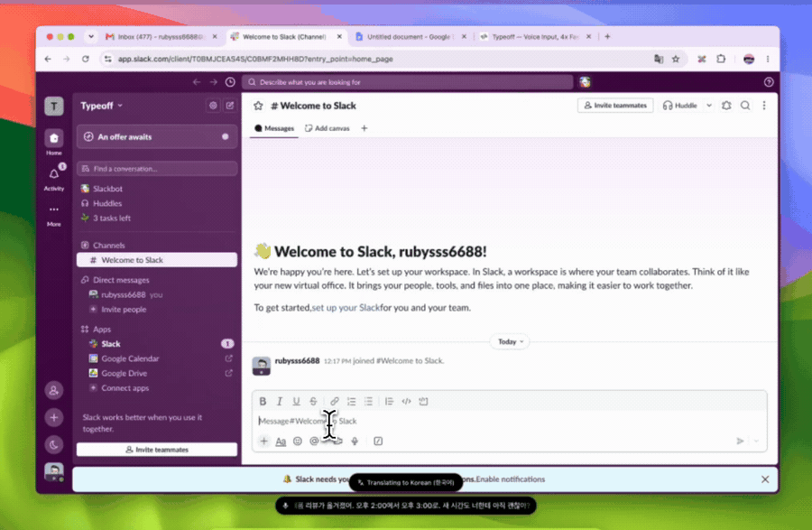Toggle the Aa formatting toolbar
The height and width of the screenshot is (530, 812).
tap(281, 442)
